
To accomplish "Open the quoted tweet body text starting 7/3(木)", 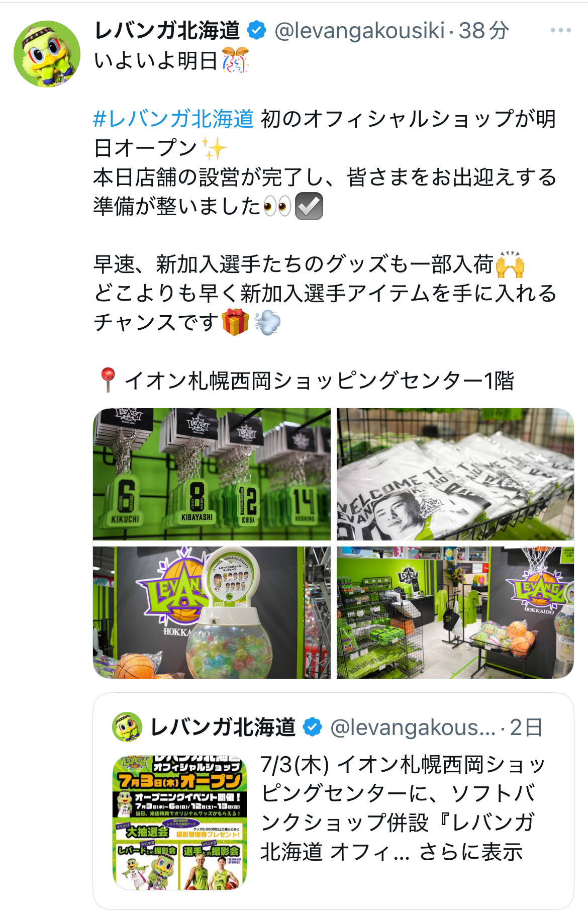I will coord(403,808).
